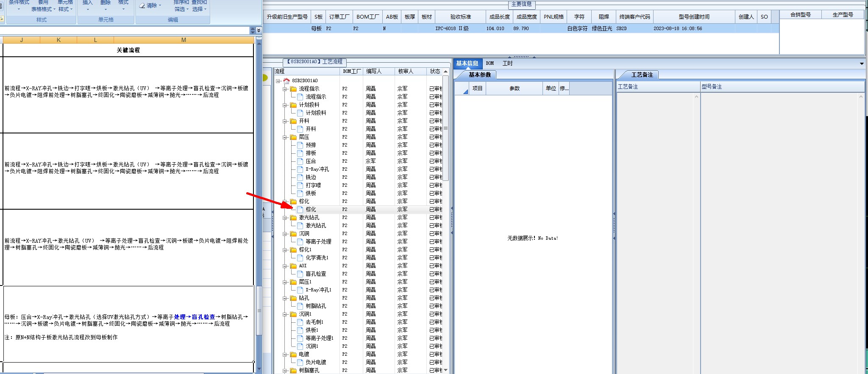Screen dimensions: 868x374
Task: Click the 删除 button in the ribbon
Action: click(x=106, y=5)
